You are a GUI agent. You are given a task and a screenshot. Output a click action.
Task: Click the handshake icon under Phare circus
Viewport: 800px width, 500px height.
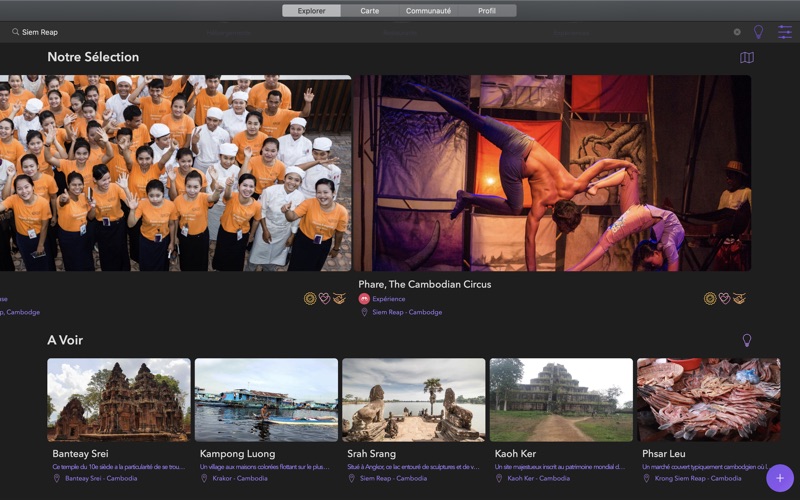[x=739, y=298]
